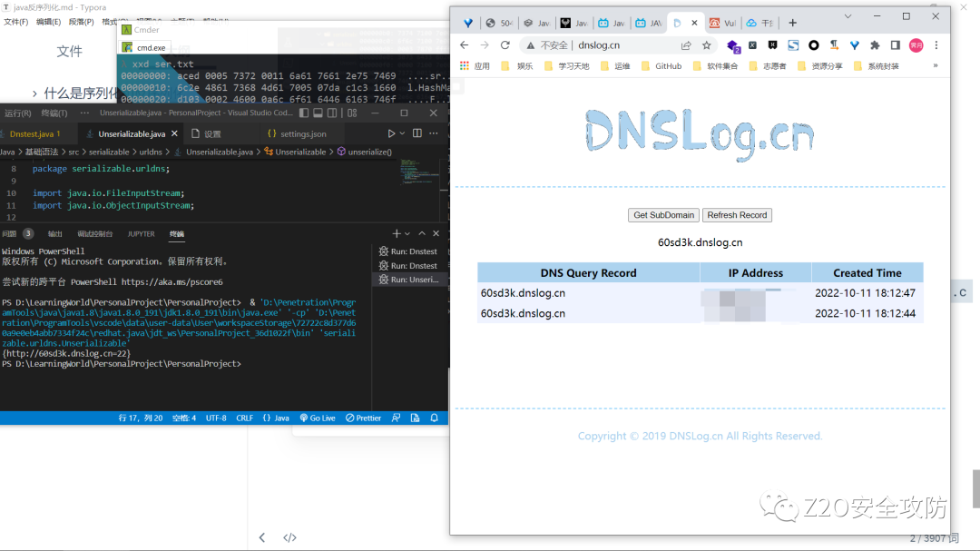Open VS Code notifications bell

435,418
